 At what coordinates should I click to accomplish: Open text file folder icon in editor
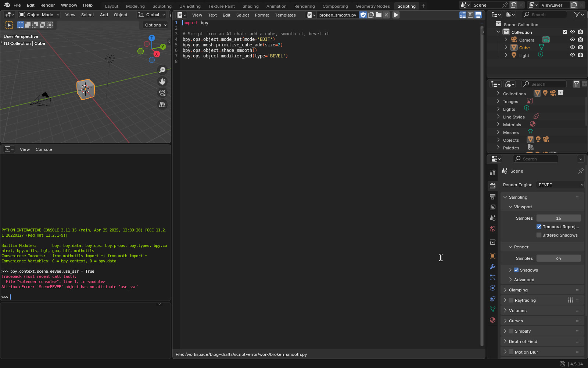(x=379, y=15)
